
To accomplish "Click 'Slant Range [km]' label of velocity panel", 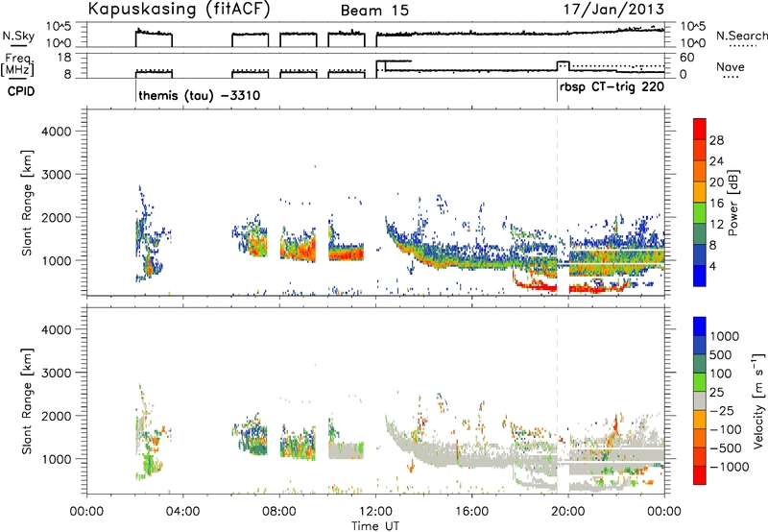I will coord(27,400).
